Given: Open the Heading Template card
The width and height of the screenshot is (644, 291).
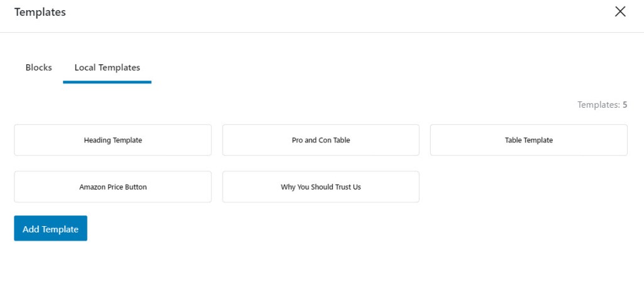Looking at the screenshot, I should (113, 140).
